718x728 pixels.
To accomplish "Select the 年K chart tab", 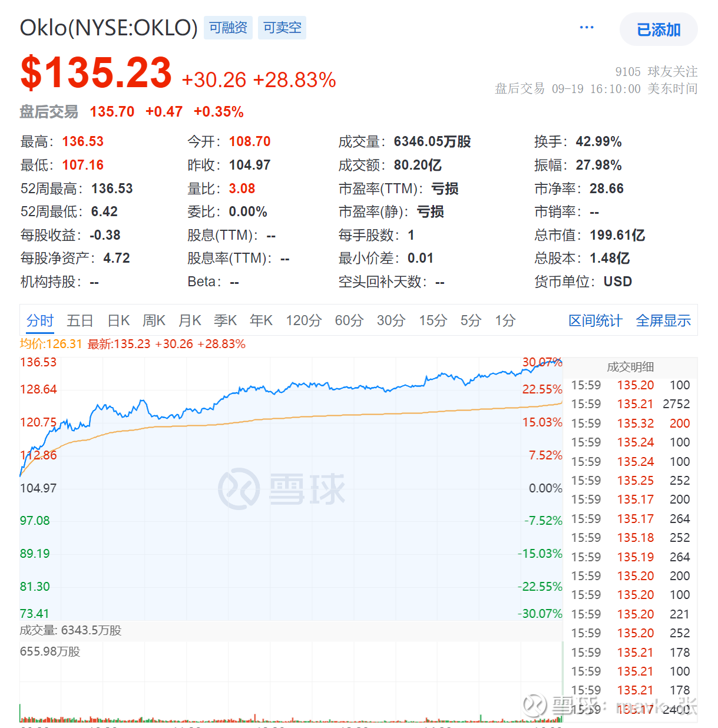I will click(x=261, y=320).
